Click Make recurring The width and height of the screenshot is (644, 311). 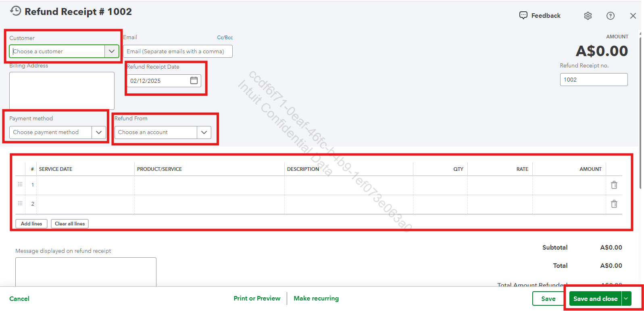316,298
